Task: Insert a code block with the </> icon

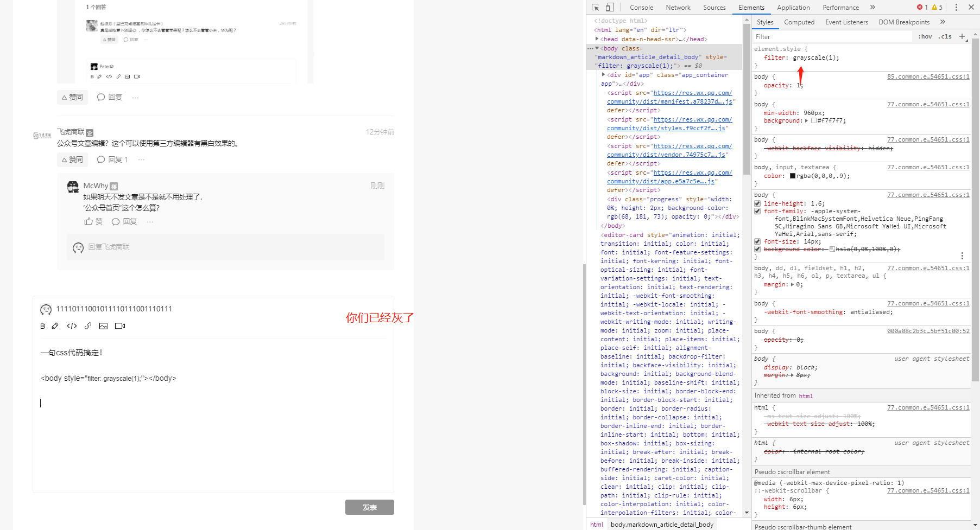Action: click(x=72, y=326)
